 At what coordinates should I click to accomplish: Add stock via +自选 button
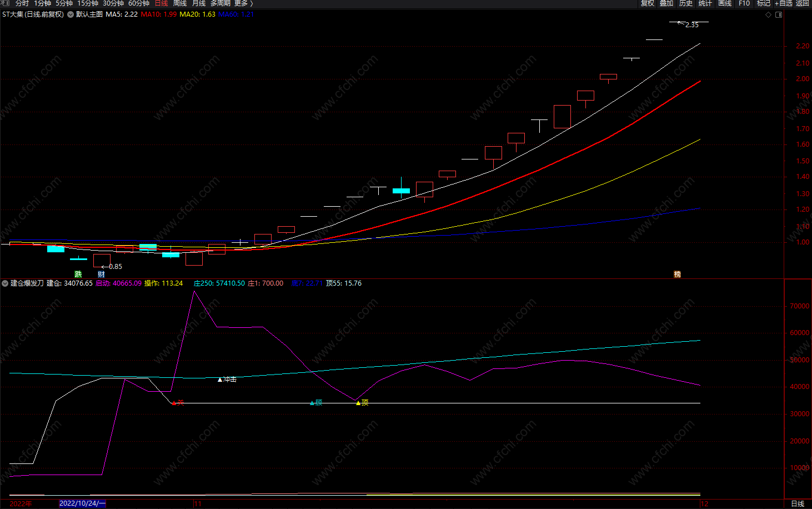(784, 3)
